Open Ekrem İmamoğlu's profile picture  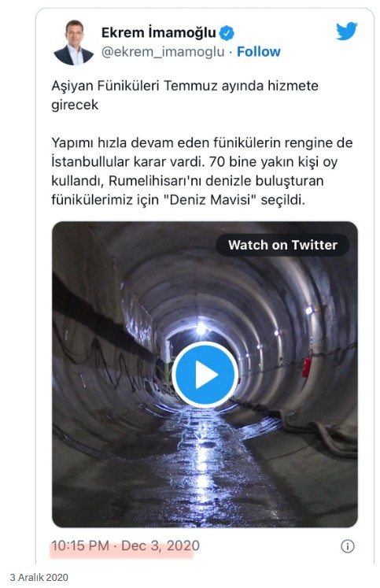[x=73, y=43]
